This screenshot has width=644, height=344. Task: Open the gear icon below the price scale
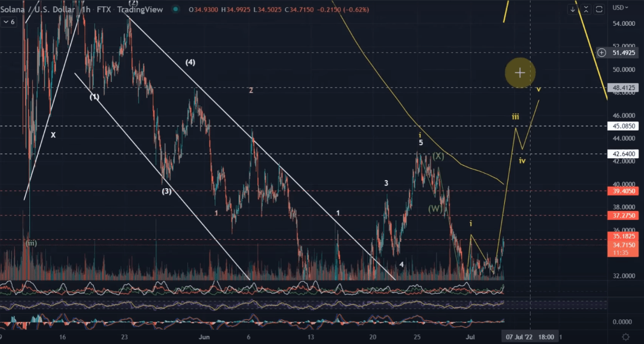[x=626, y=337]
